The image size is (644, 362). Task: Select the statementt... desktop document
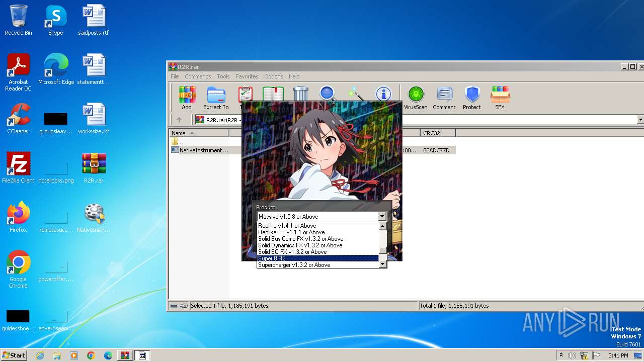tap(94, 69)
